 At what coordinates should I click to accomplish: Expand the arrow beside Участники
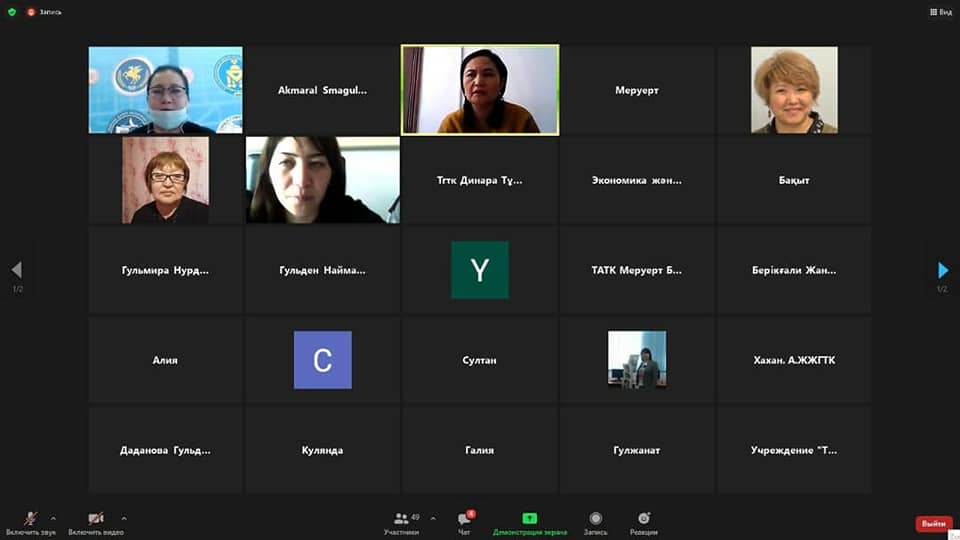click(x=432, y=518)
